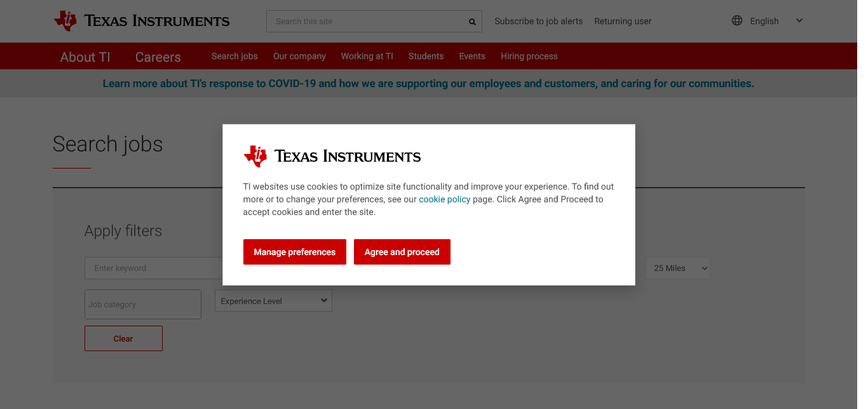Open the 25 Miles distance dropdown
The width and height of the screenshot is (868, 409).
(677, 268)
